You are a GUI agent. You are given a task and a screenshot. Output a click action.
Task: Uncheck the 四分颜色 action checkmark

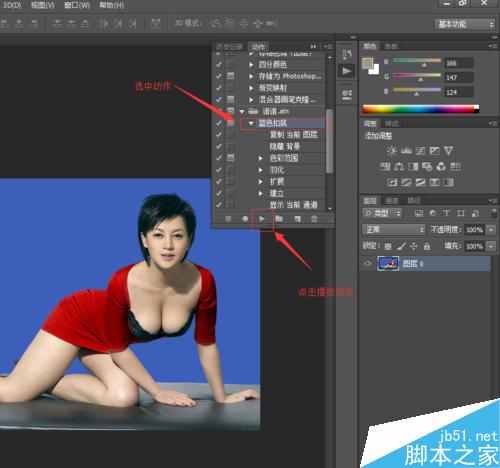pos(219,64)
